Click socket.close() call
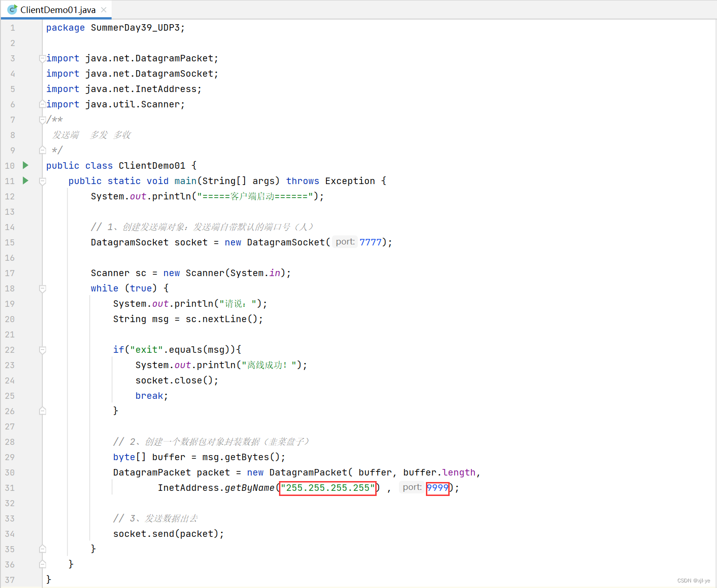 tap(174, 381)
